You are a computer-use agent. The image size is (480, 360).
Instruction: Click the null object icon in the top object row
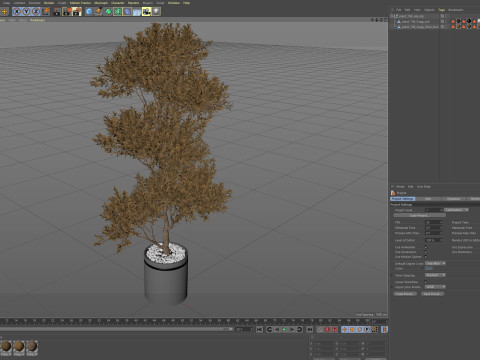pyautogui.click(x=396, y=16)
